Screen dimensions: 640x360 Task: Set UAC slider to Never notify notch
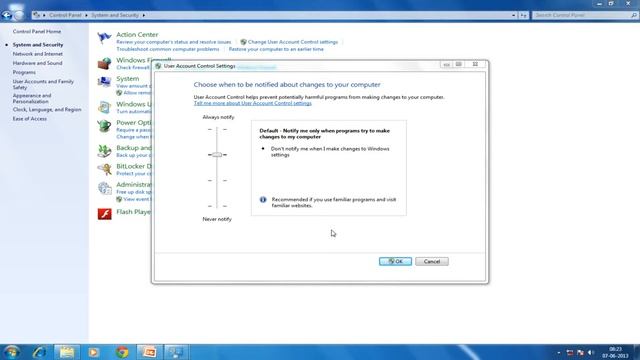pos(217,206)
